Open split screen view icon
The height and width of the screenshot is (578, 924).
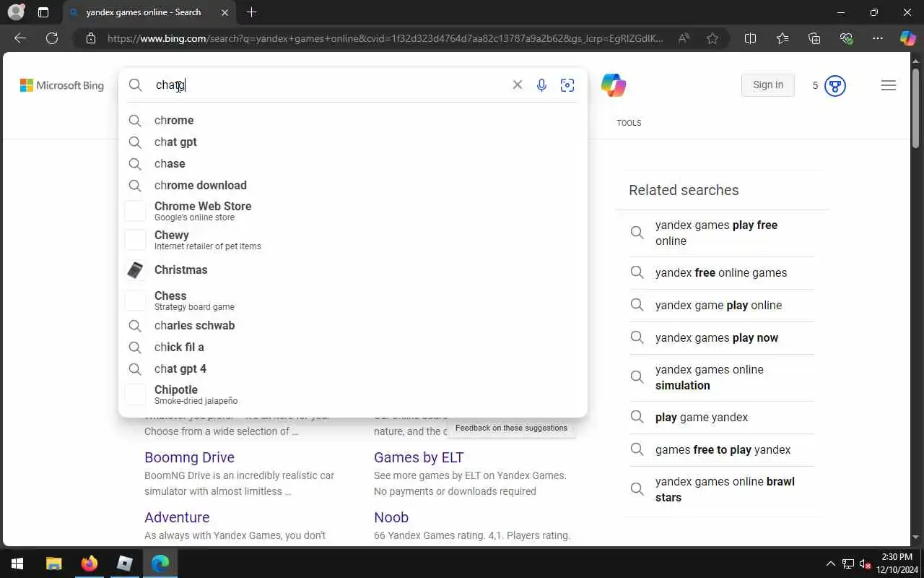[x=750, y=38]
